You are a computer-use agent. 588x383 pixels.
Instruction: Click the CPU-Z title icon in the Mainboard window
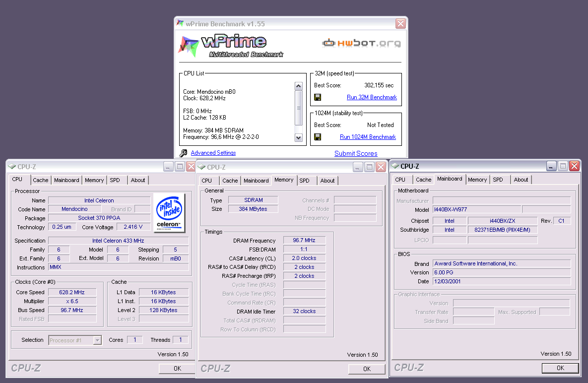(x=395, y=166)
